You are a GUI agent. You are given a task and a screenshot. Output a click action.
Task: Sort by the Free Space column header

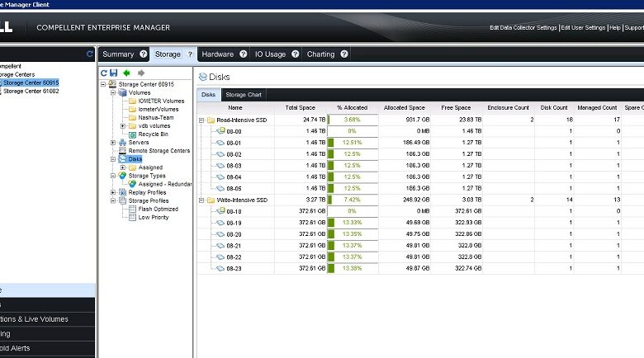pyautogui.click(x=456, y=107)
